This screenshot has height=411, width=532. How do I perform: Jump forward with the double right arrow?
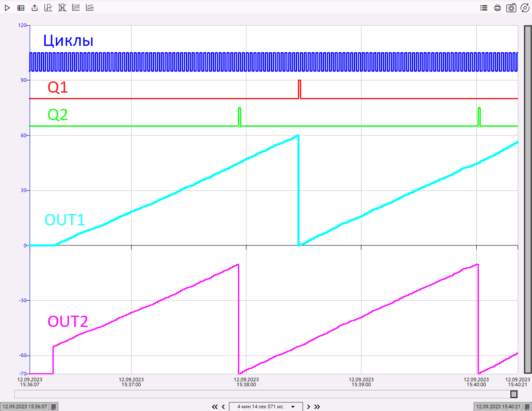click(x=317, y=407)
